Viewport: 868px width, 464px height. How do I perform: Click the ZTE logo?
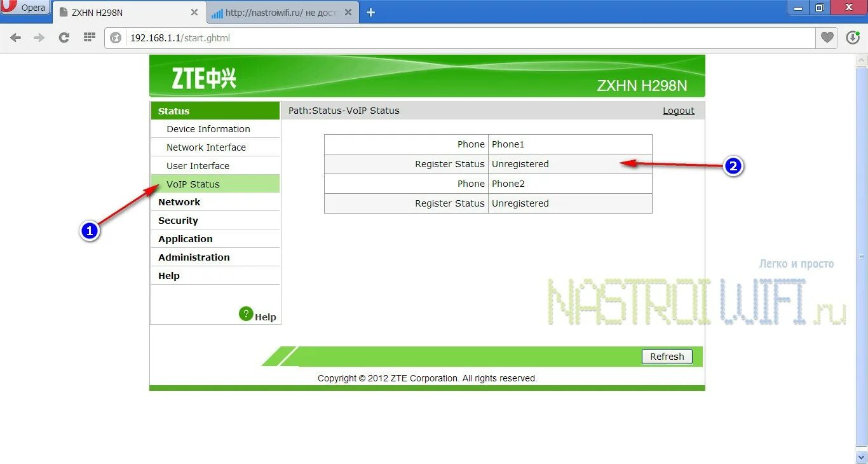pos(204,78)
